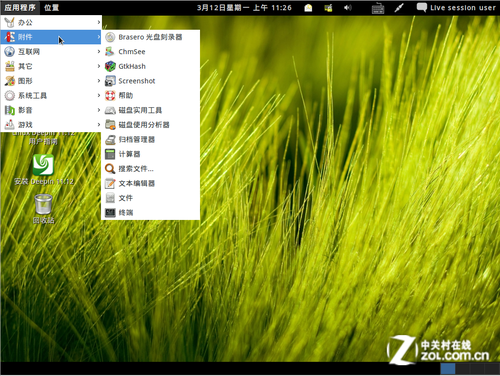Expand the 影音 submenu arrow

tap(99, 110)
